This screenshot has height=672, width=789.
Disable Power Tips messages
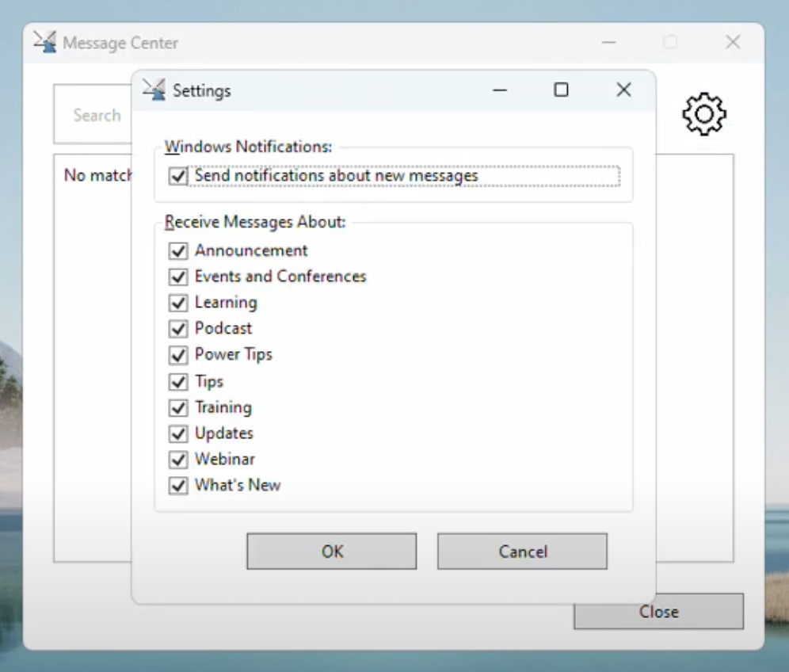coord(177,355)
